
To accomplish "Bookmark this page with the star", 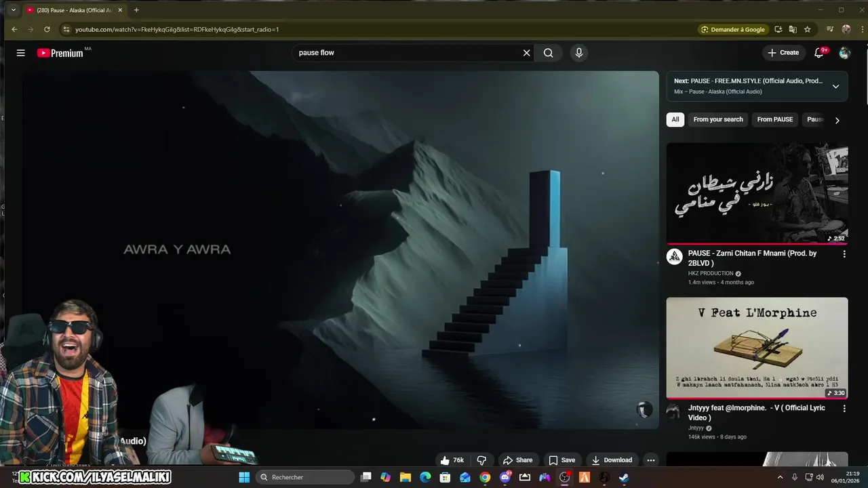I will point(807,29).
